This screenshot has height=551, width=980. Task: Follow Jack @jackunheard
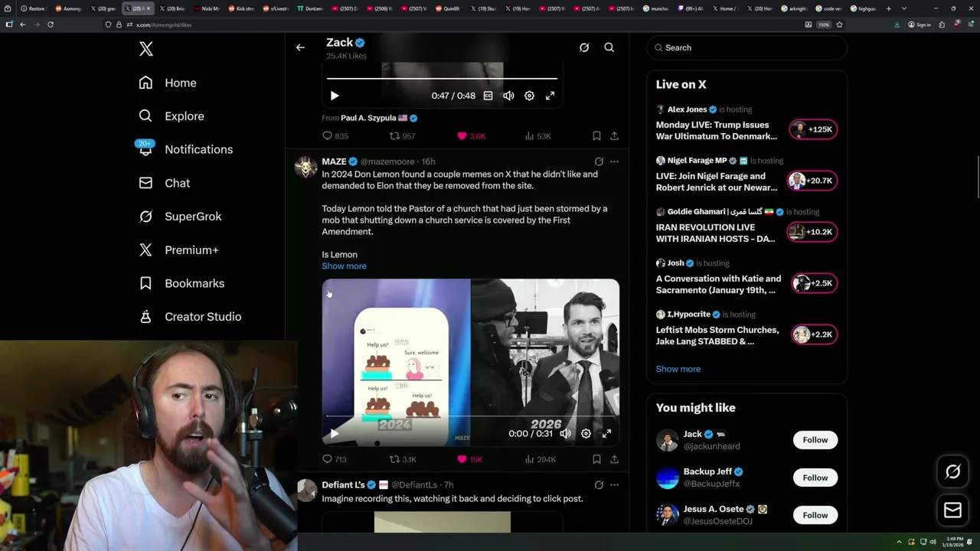(815, 440)
